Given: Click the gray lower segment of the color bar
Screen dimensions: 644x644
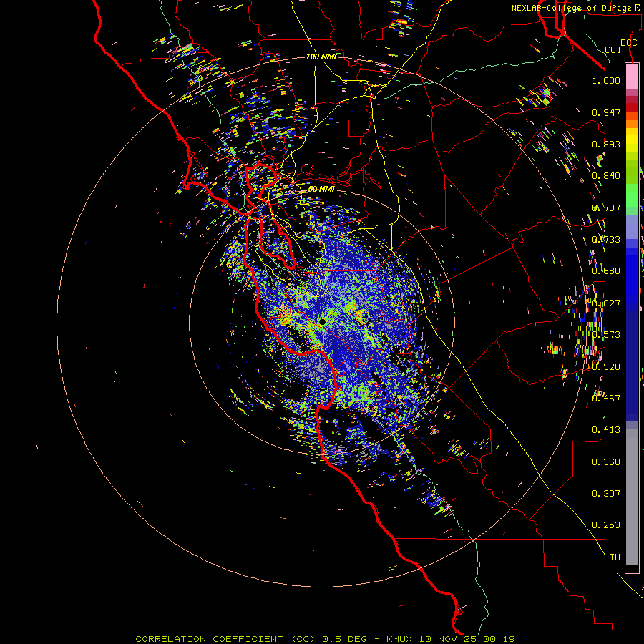Looking at the screenshot, I should (632, 497).
